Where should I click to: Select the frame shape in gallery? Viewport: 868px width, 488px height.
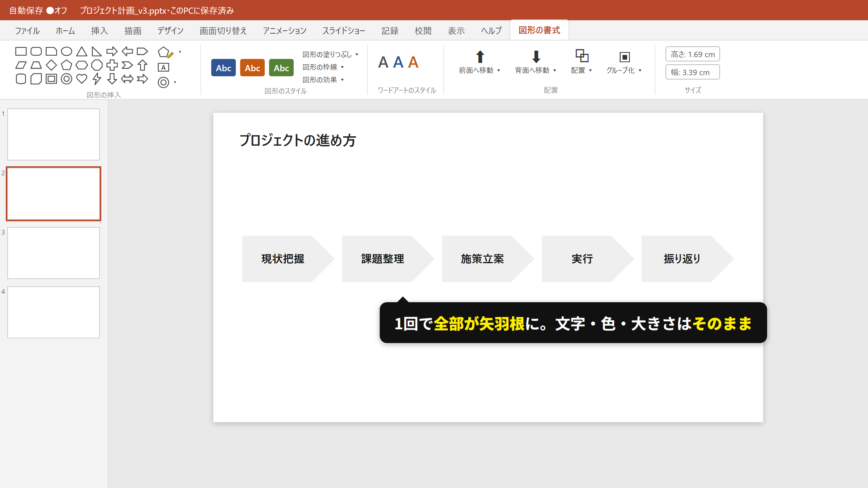(51, 79)
